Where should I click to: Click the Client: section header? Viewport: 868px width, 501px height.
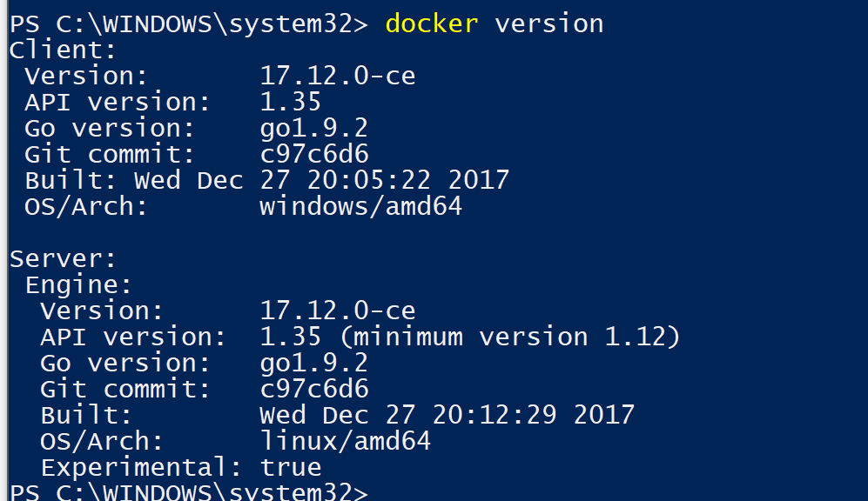[x=63, y=50]
